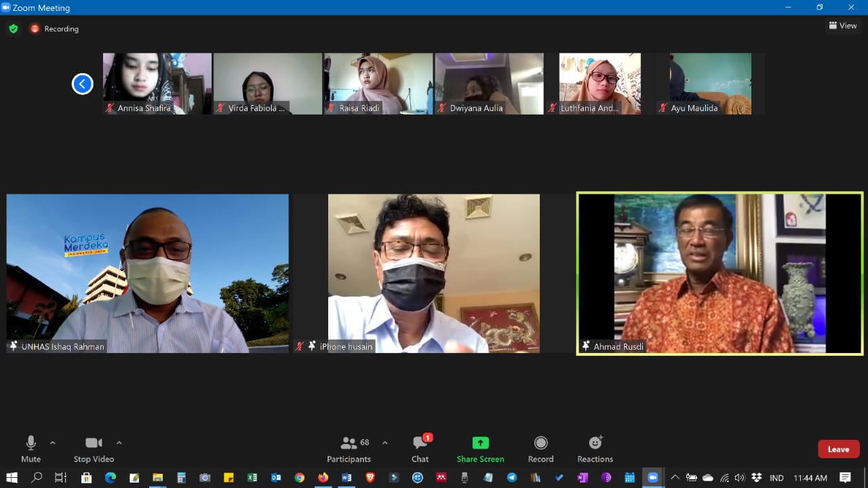The image size is (868, 488).
Task: Expand the audio options arrow beside Mute
Action: [x=53, y=443]
